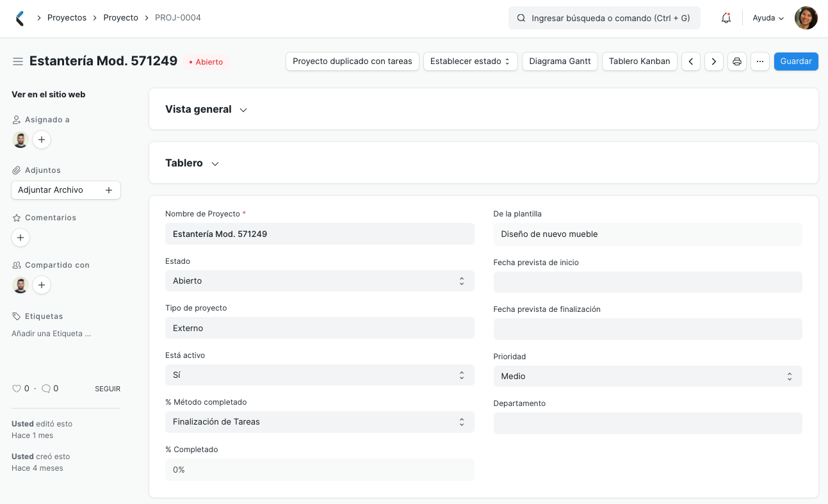Open the Está activo dropdown
The width and height of the screenshot is (828, 504).
pos(320,375)
